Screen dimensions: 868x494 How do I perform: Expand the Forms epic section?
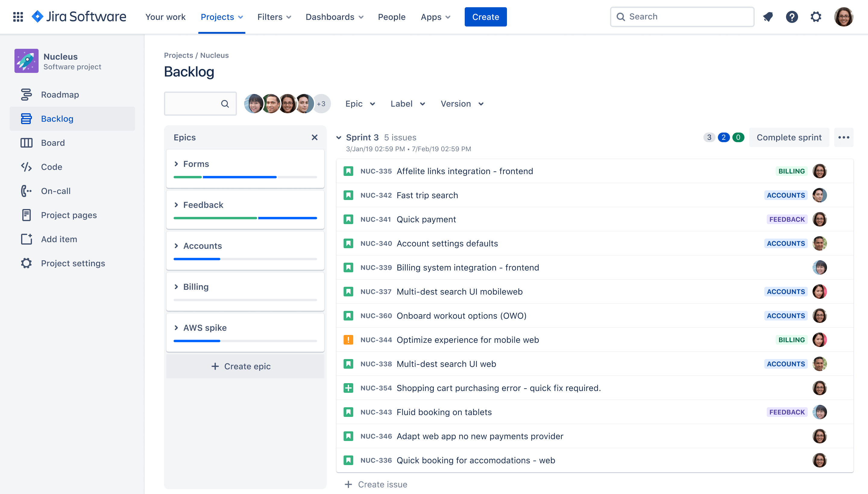tap(176, 163)
